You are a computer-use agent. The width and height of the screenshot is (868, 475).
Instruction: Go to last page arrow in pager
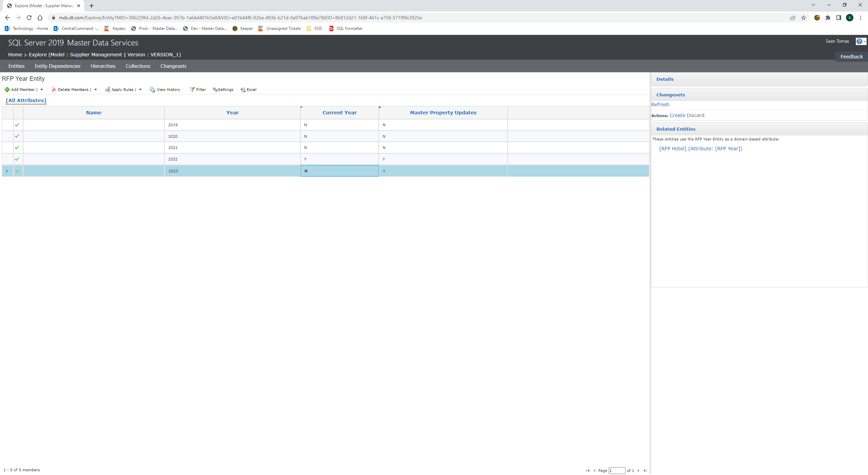coord(645,471)
